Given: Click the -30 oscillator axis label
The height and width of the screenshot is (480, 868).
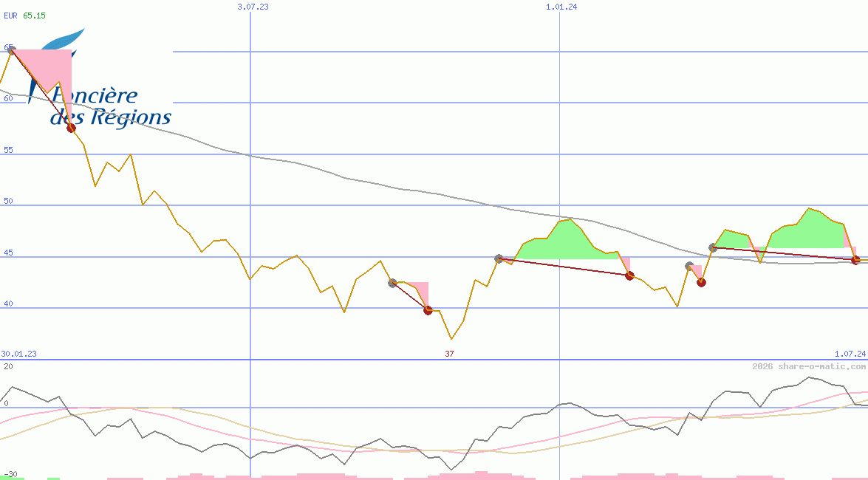Looking at the screenshot, I should (10, 473).
